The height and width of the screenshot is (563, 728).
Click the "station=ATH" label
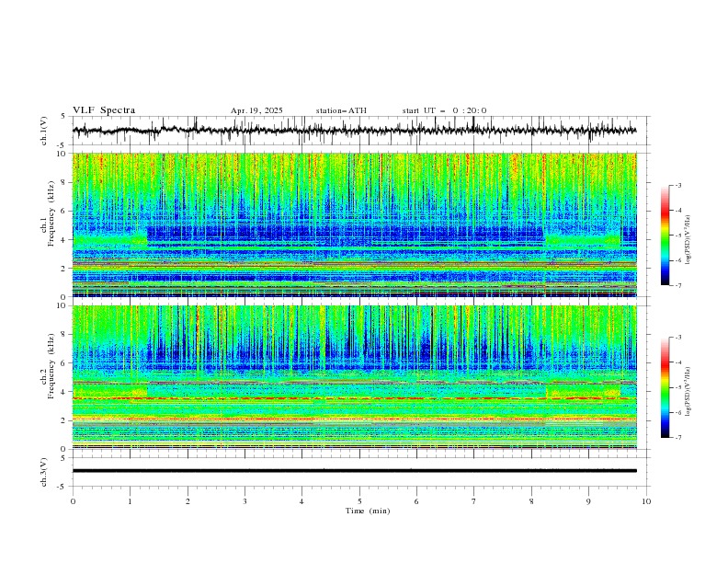(x=341, y=110)
